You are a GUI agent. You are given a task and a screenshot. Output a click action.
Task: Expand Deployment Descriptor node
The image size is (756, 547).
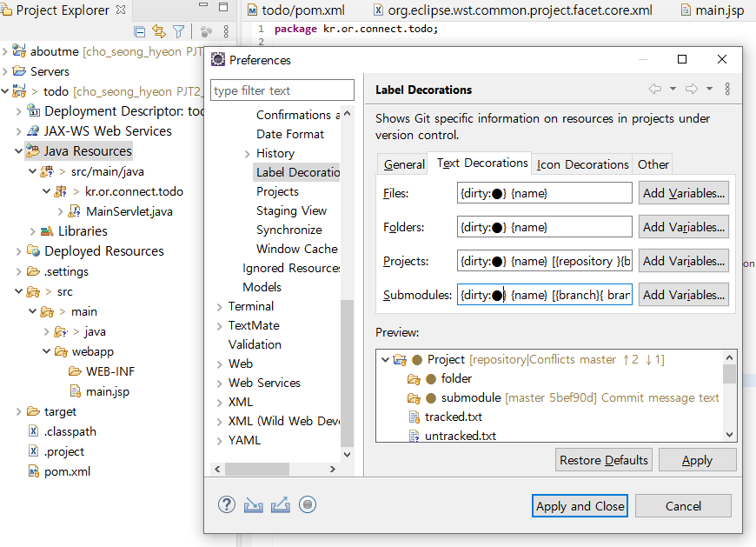[x=19, y=111]
